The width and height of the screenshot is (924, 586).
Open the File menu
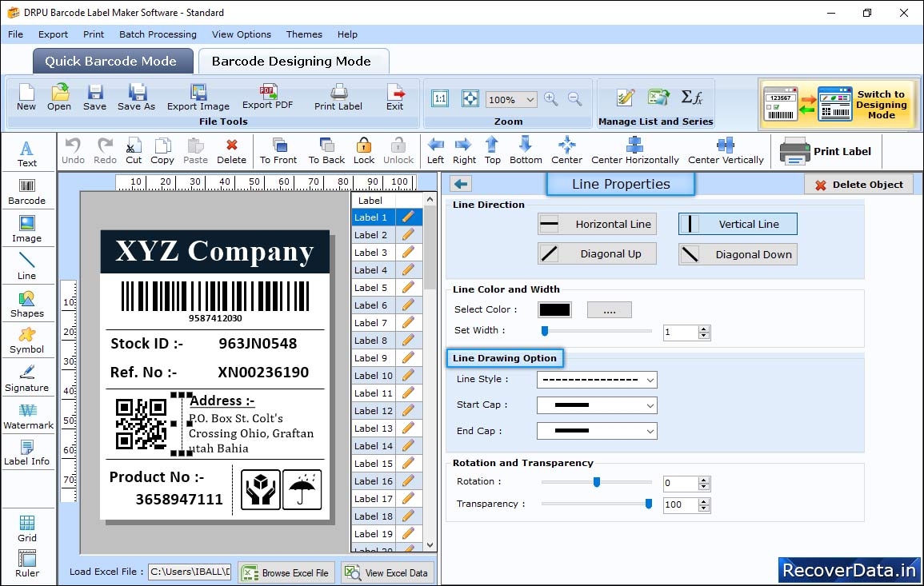click(15, 34)
